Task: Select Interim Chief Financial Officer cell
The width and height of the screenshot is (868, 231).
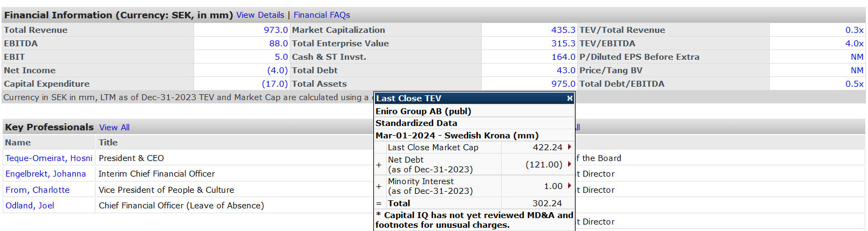Action: pyautogui.click(x=156, y=174)
